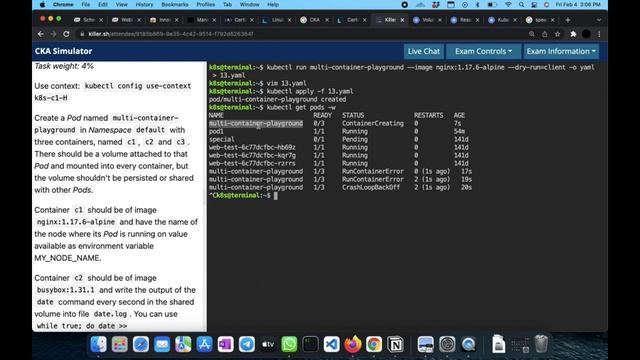Expand the Exam Information dropdown
This screenshot has width=640, height=360.
tap(561, 51)
